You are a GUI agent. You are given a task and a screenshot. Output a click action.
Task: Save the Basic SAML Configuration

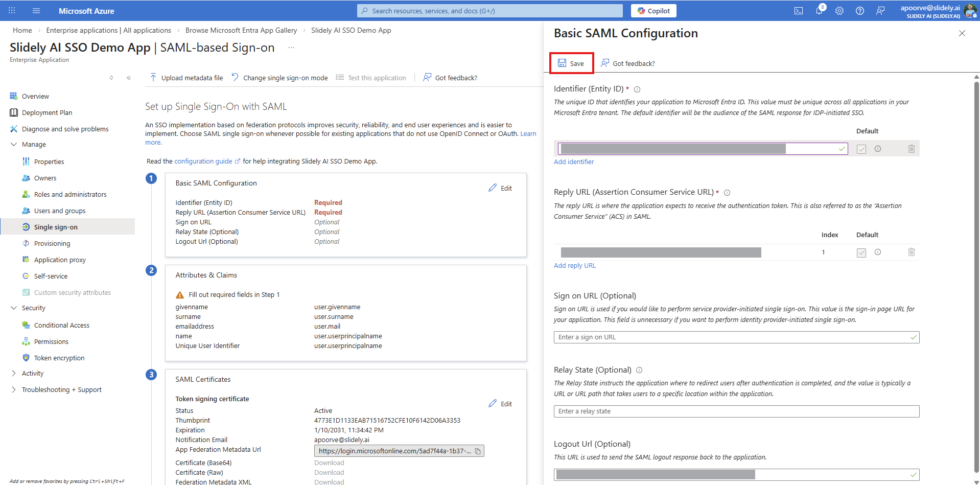click(x=571, y=63)
